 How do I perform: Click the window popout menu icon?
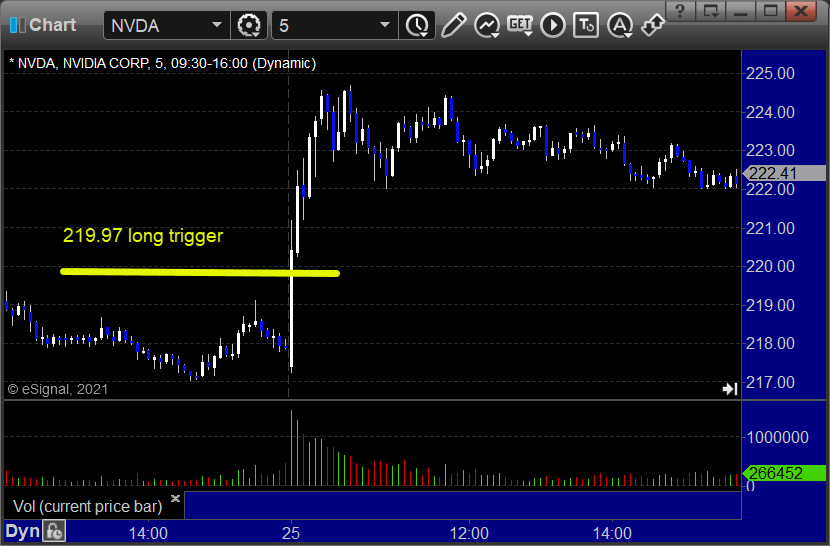(710, 11)
